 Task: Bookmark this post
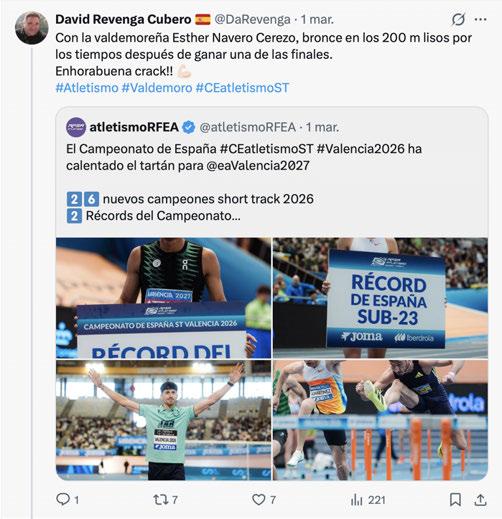455,500
